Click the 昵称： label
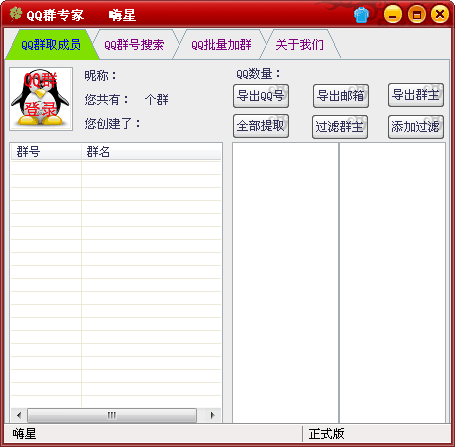455x447 pixels. [x=100, y=76]
